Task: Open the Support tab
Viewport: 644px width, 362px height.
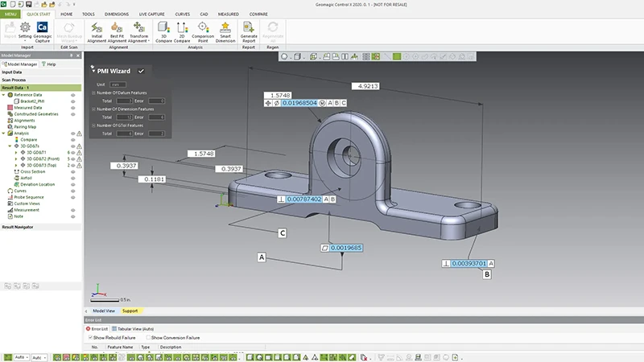Action: click(x=130, y=311)
